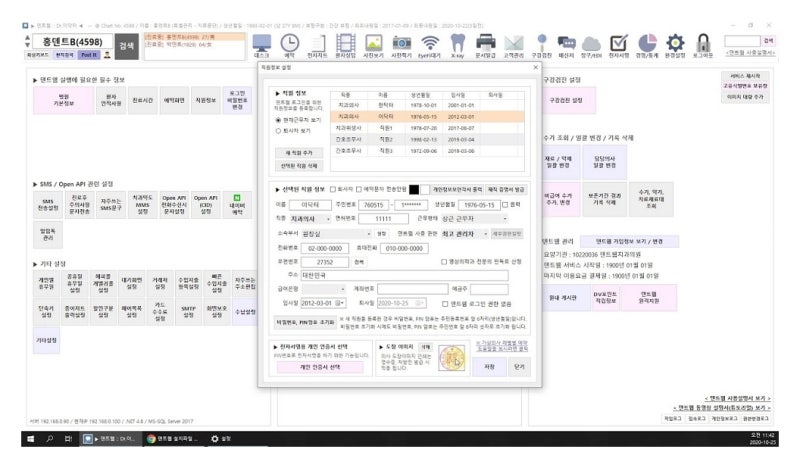Screen dimensions: 800x468
Task: Select staff row with hire date 2001-01-01
Action: point(427,105)
